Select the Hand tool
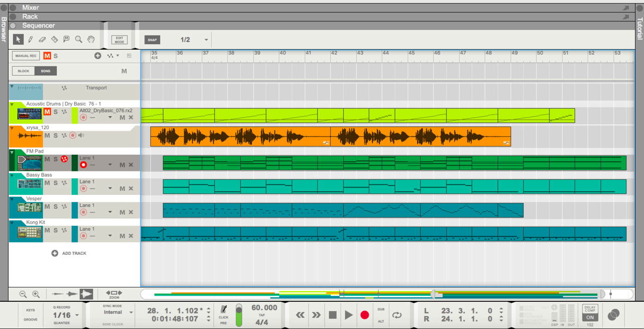Viewport: 644px width, 329px height. click(91, 40)
